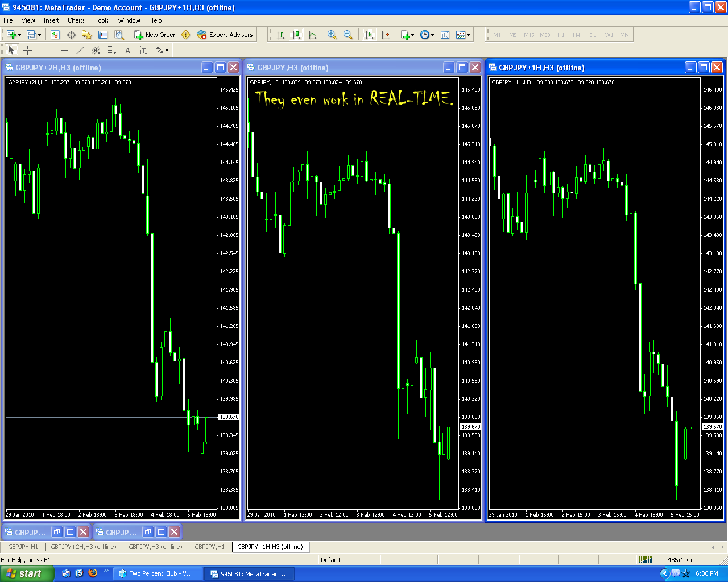Select the MN timeframe button
This screenshot has height=582, width=728.
[624, 35]
